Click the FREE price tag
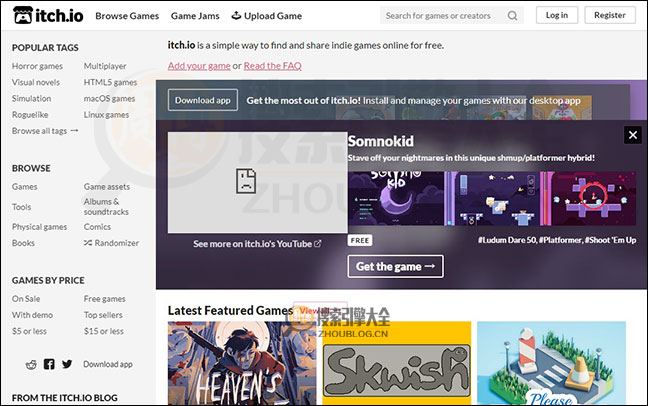Viewport: 648px width, 406px height. coord(360,240)
